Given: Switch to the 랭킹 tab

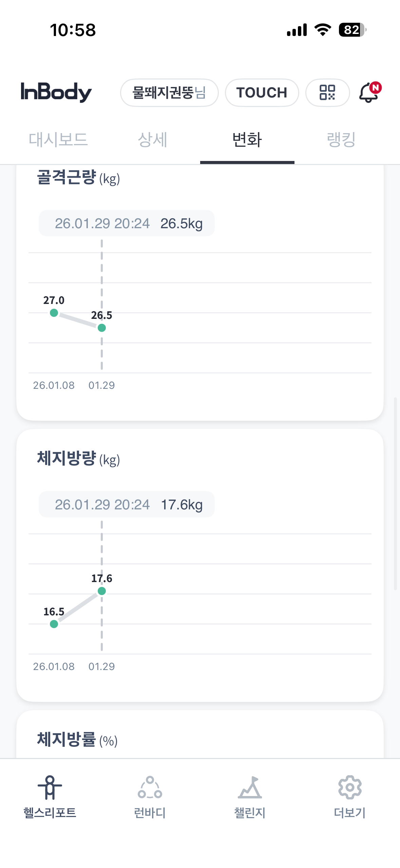Looking at the screenshot, I should 341,140.
